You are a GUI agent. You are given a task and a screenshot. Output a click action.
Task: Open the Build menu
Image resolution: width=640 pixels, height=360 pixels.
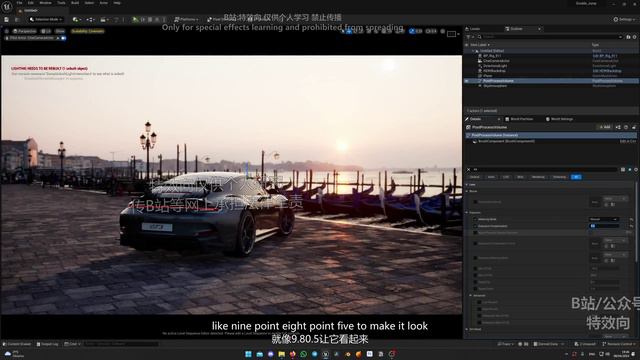click(x=75, y=3)
